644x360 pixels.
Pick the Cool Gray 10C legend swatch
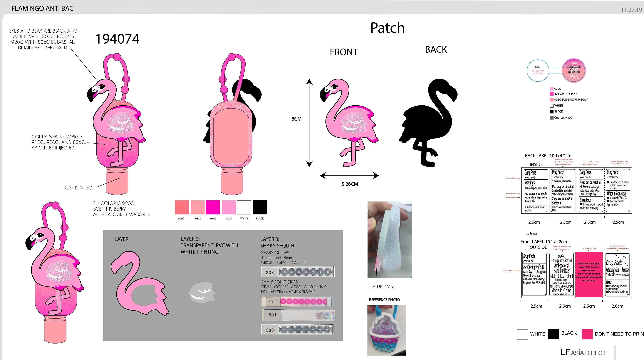(551, 118)
